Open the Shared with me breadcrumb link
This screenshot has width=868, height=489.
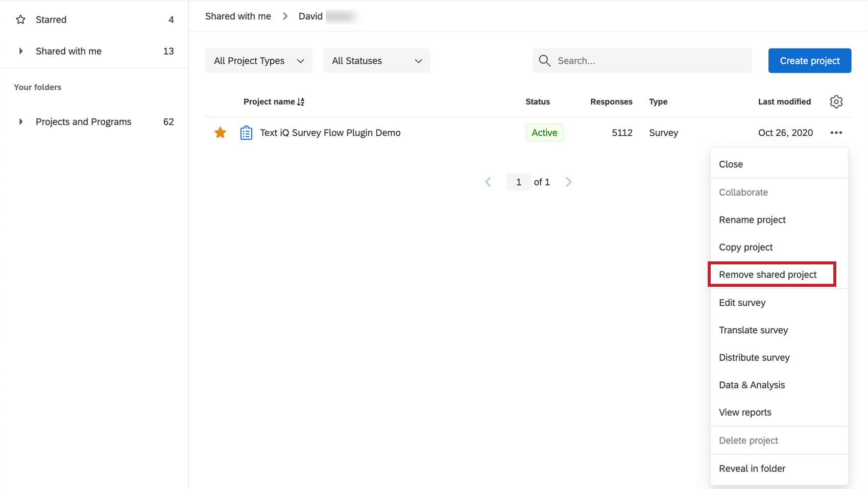pos(238,16)
